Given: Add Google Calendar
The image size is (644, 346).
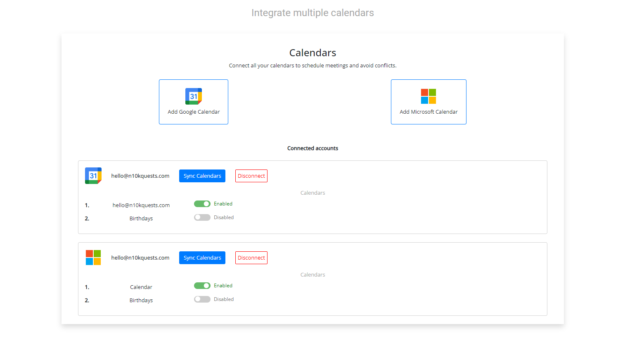Looking at the screenshot, I should tap(194, 102).
